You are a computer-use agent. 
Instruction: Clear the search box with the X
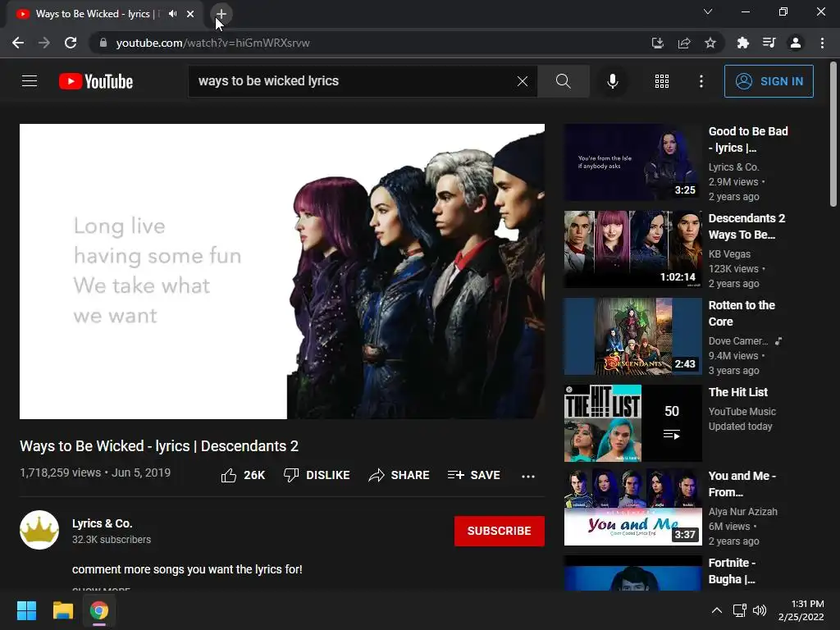[523, 81]
